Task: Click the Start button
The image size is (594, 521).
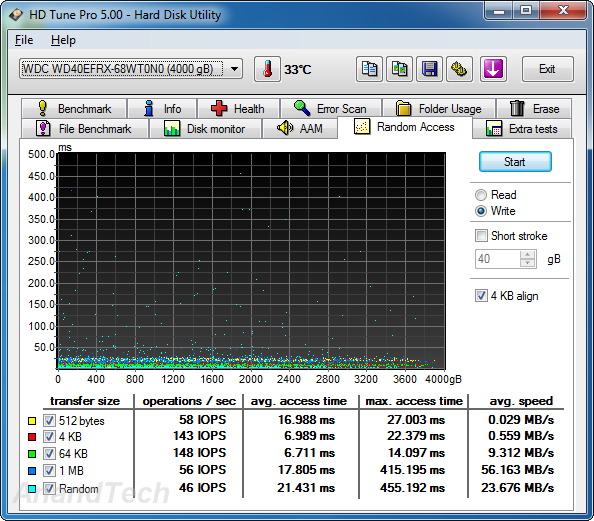Action: [515, 162]
